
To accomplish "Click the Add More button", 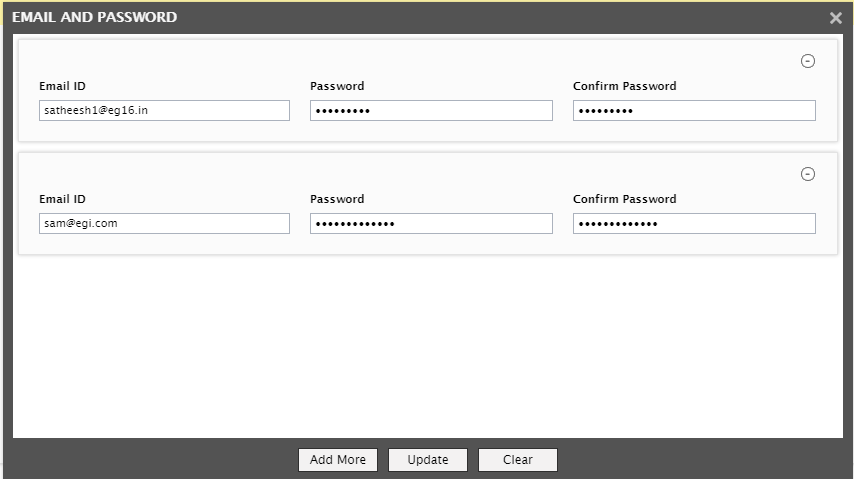I will pyautogui.click(x=338, y=460).
